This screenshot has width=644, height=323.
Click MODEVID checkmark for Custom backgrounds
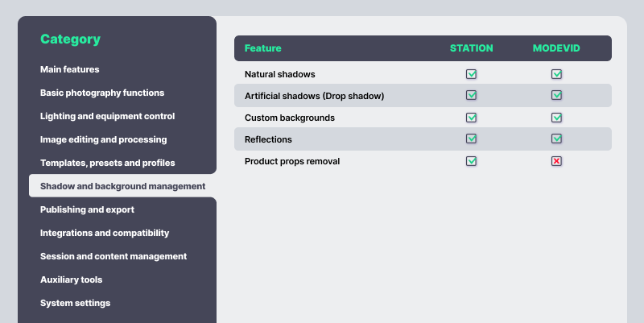point(556,118)
